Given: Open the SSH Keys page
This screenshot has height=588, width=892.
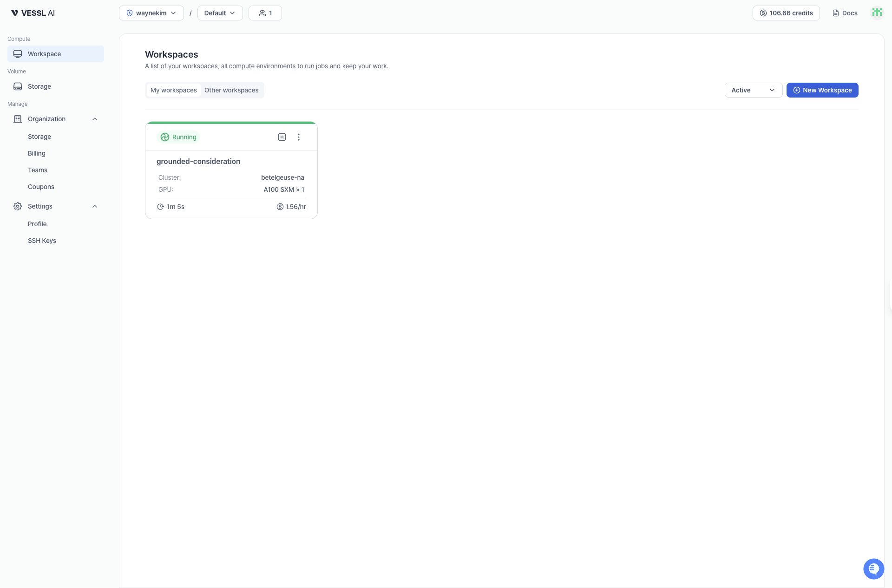Looking at the screenshot, I should pyautogui.click(x=42, y=241).
